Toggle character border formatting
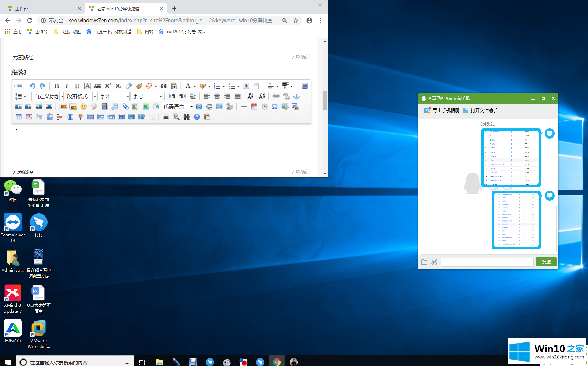Viewport: 588px width, 366px height. click(88, 86)
